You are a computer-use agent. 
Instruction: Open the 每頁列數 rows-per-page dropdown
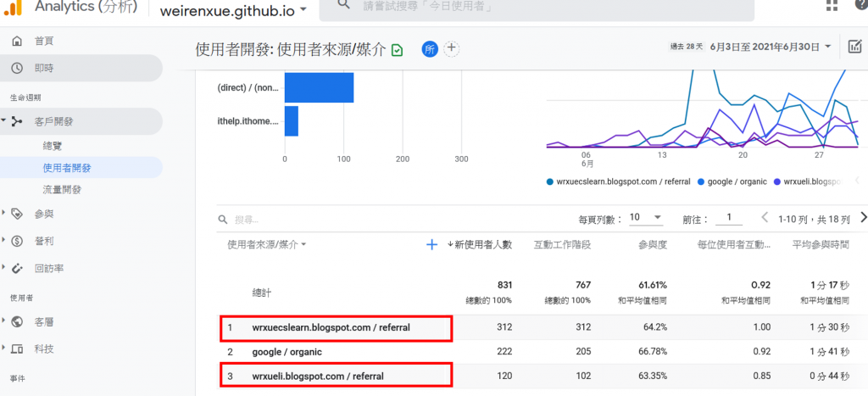click(x=645, y=218)
